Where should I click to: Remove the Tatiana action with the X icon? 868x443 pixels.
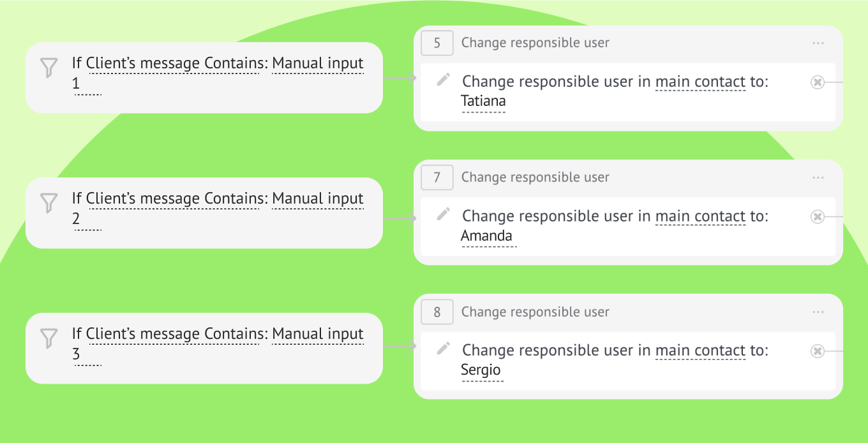pyautogui.click(x=818, y=82)
